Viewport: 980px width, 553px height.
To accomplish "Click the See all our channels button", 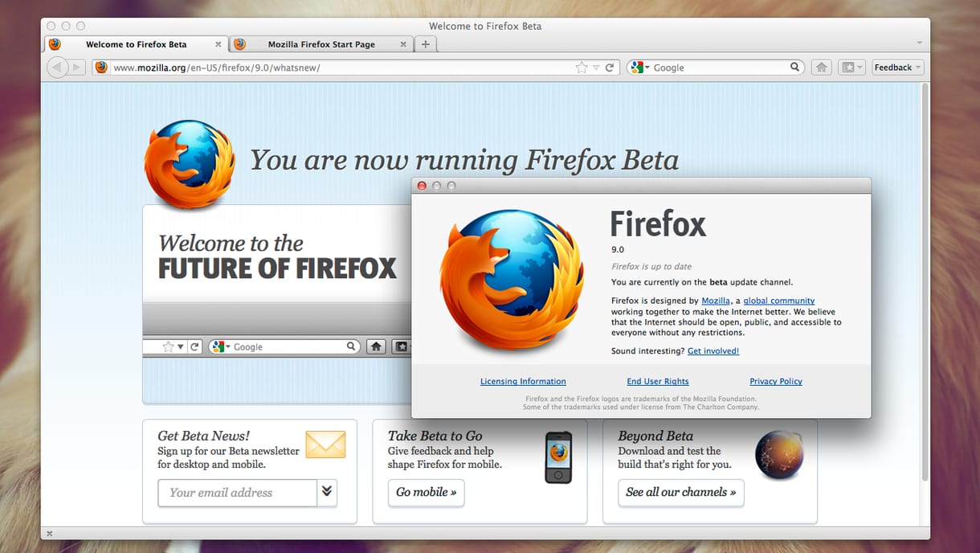I will (x=681, y=493).
